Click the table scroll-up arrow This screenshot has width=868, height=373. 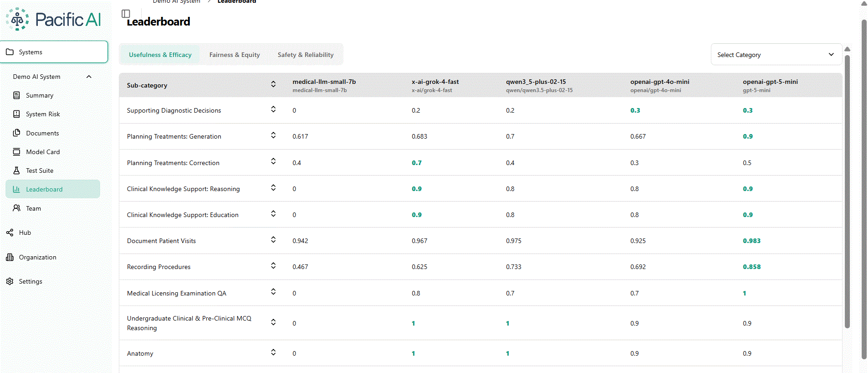pyautogui.click(x=847, y=49)
